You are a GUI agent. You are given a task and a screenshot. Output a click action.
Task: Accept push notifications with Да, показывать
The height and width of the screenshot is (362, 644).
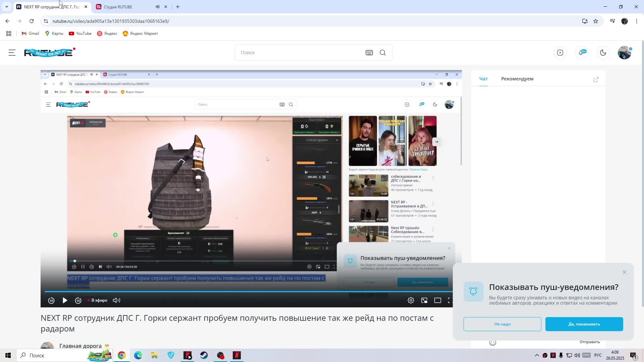point(584,324)
